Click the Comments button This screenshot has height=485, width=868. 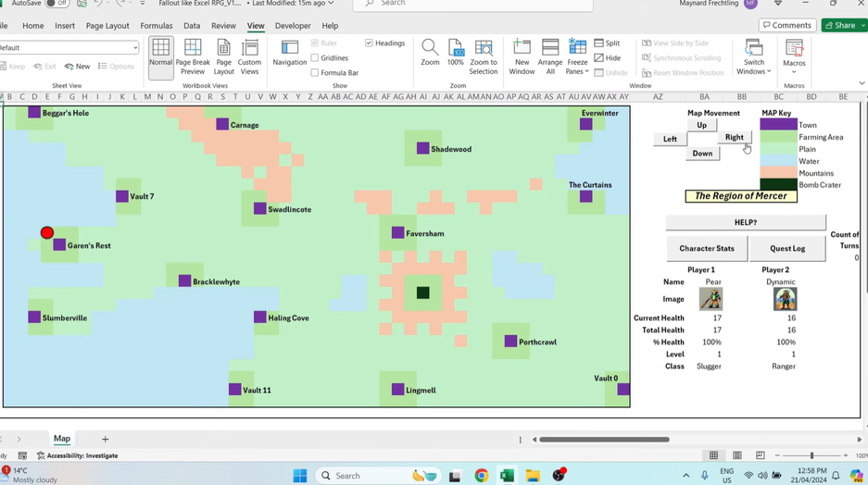[787, 25]
